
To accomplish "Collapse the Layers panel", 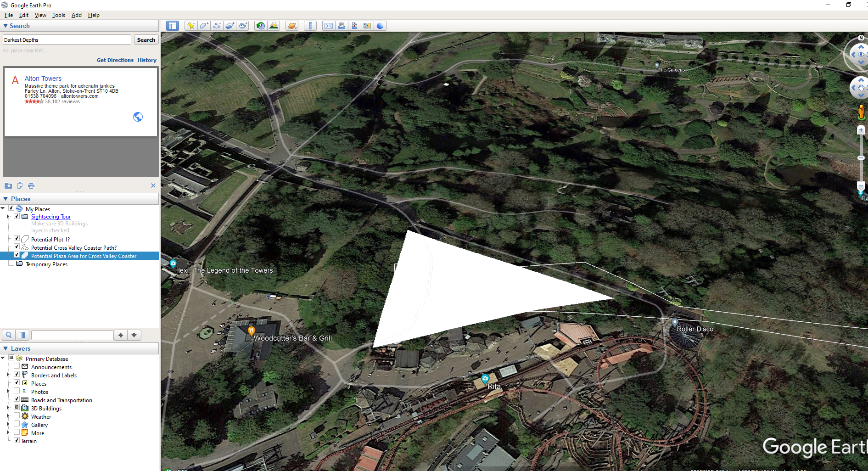I will pos(6,348).
